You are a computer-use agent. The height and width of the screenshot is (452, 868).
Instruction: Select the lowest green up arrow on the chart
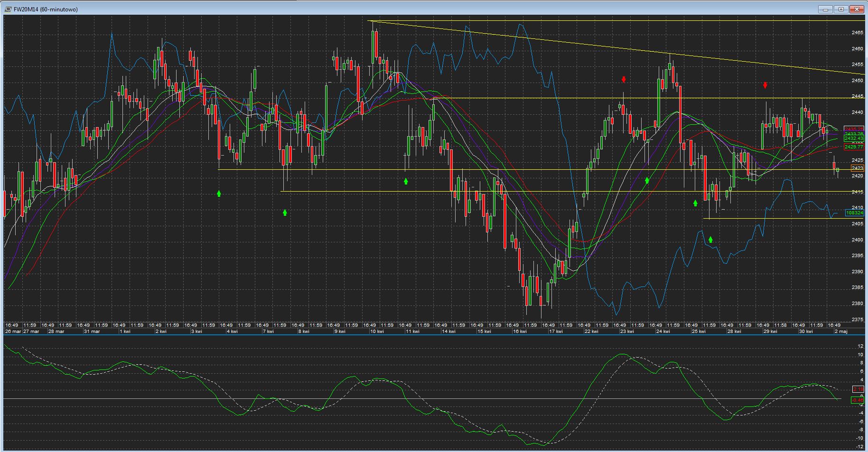tap(710, 240)
